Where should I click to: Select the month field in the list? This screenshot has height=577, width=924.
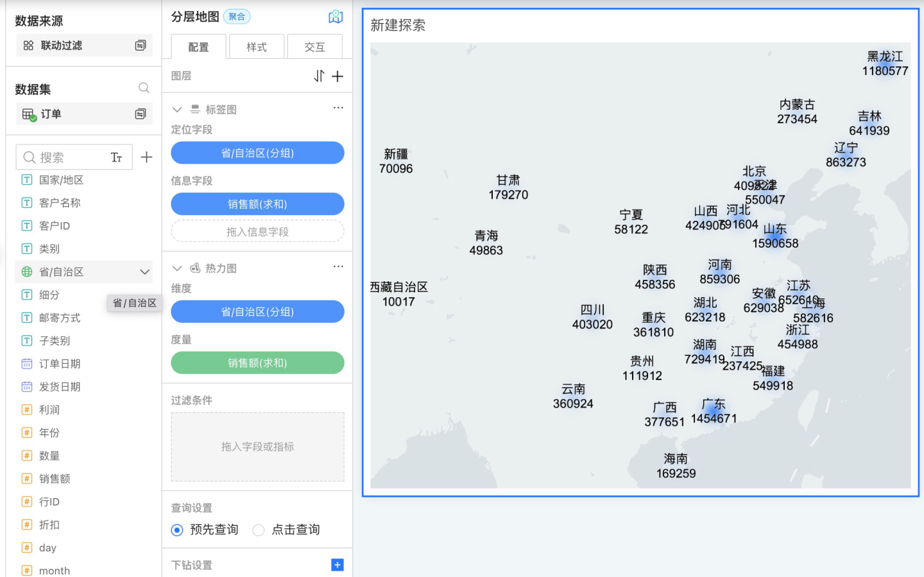[55, 571]
